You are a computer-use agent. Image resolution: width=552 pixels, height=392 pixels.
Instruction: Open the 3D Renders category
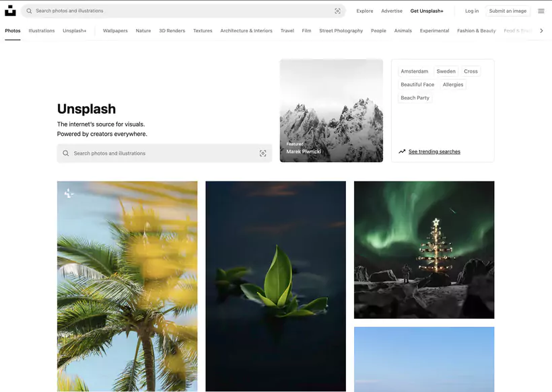pyautogui.click(x=172, y=30)
